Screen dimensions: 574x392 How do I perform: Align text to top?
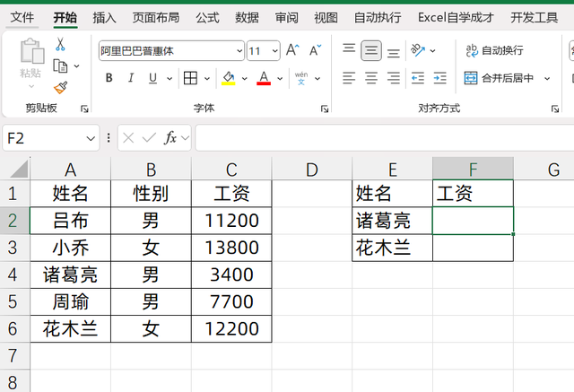coord(349,50)
